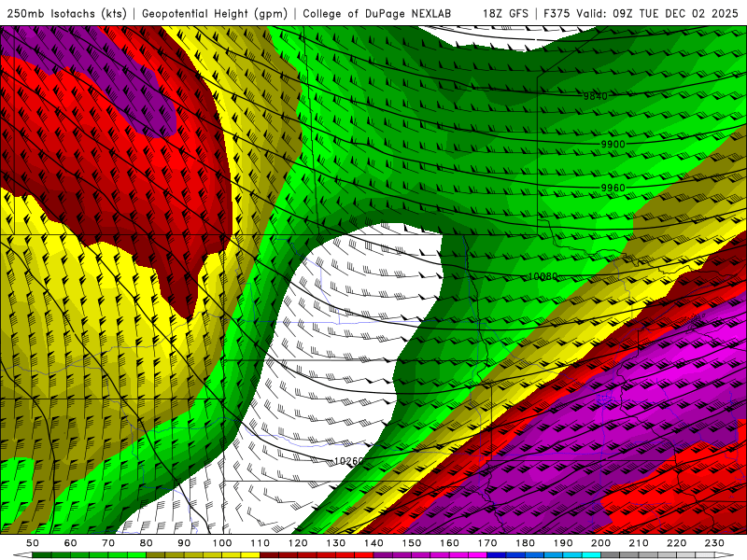Click the 50 value on the color scale
This screenshot has height=560, width=747.
pos(33,543)
